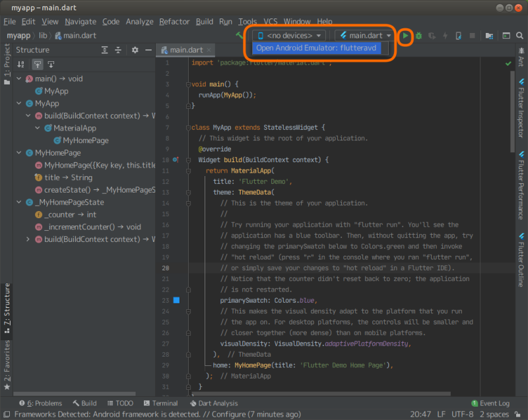Collapse all nodes in Structure panel
This screenshot has height=420, width=528.
pos(118,50)
